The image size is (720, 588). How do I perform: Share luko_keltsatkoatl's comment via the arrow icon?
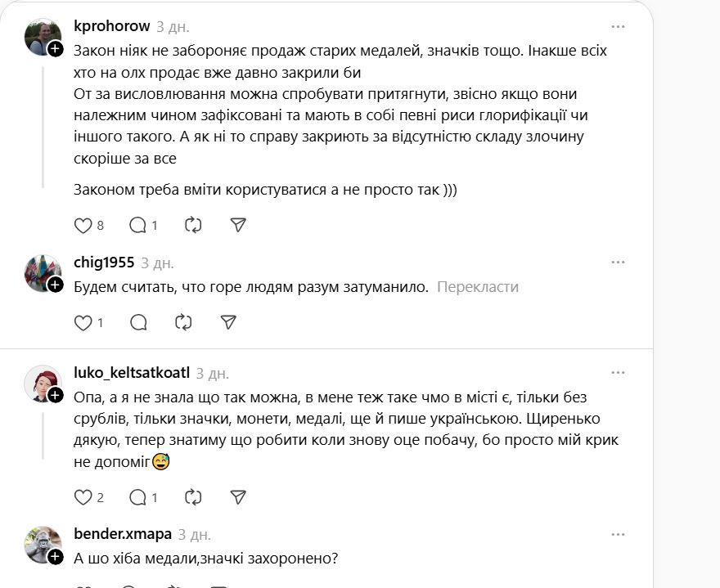click(x=237, y=496)
